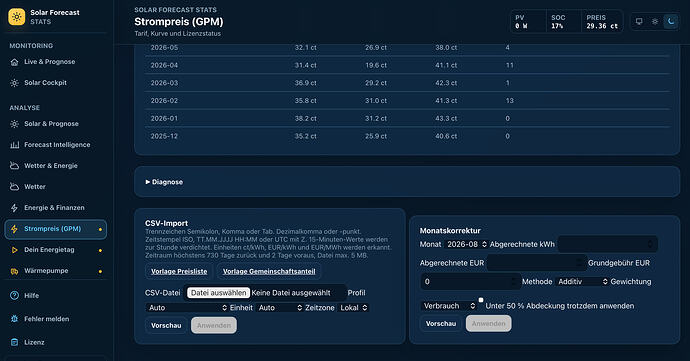Screen dimensions: 690x361
Task: Click the PREIS 29.36 ct status tile
Action: coord(602,22)
